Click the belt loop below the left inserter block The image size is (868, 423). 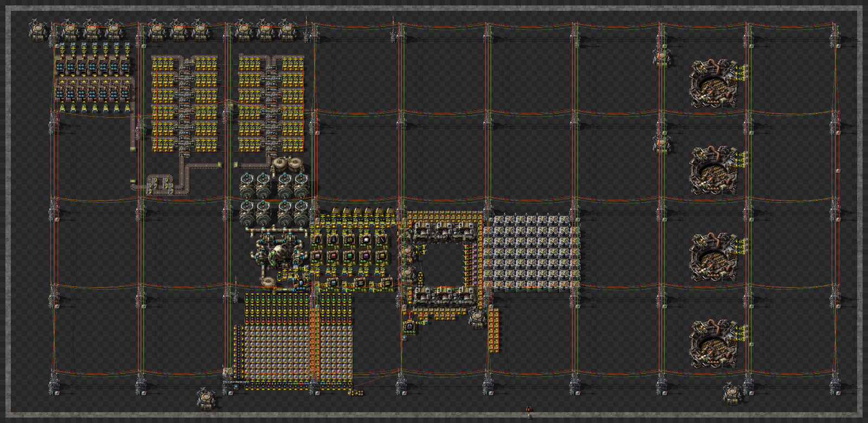click(x=161, y=184)
